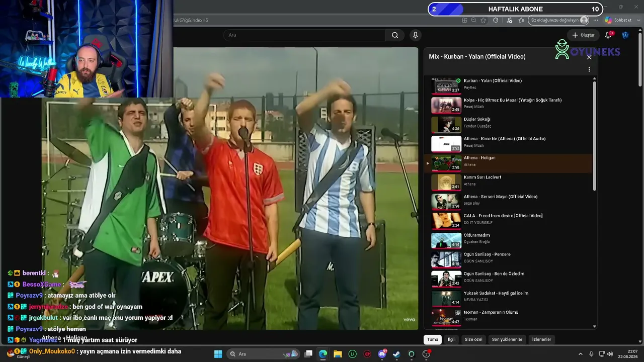Click the Mix - Kurban - Yalan playlist heading
Screen dimensions: 644x362
[477, 57]
